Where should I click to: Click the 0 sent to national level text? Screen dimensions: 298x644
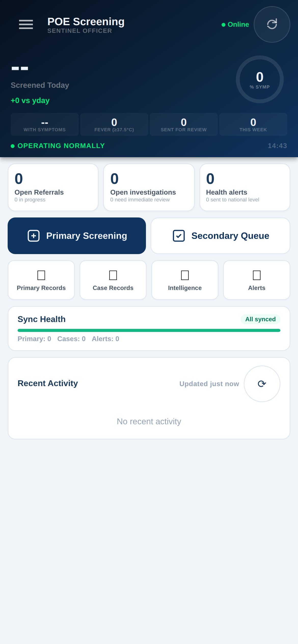(233, 200)
